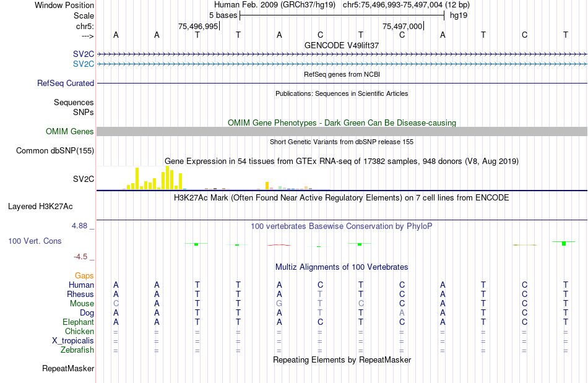Open the 100 Vert. Cons label
The image size is (588, 383).
coord(35,241)
